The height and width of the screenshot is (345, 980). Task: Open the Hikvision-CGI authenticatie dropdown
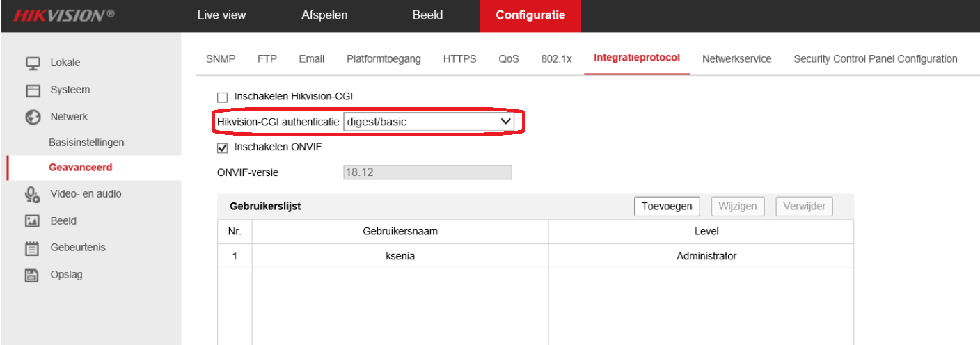429,122
